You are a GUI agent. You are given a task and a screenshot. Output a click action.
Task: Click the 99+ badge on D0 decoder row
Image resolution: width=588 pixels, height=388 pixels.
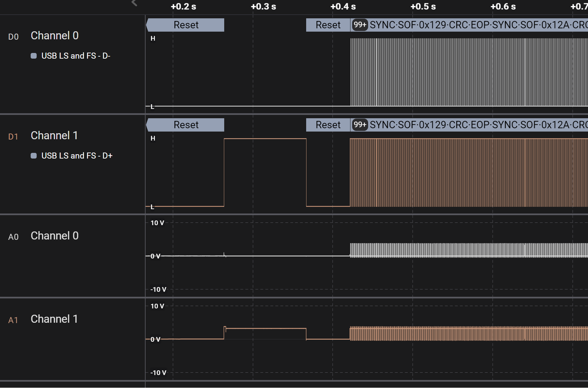coord(360,25)
